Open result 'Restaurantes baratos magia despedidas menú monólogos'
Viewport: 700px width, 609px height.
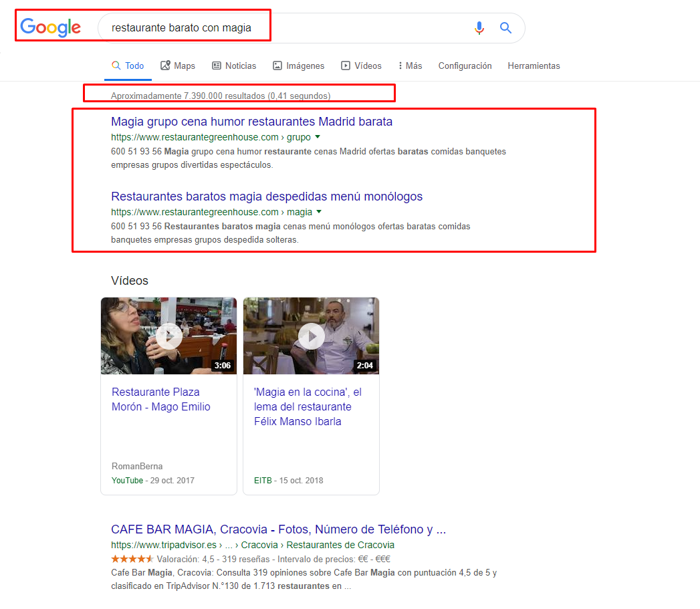point(267,197)
